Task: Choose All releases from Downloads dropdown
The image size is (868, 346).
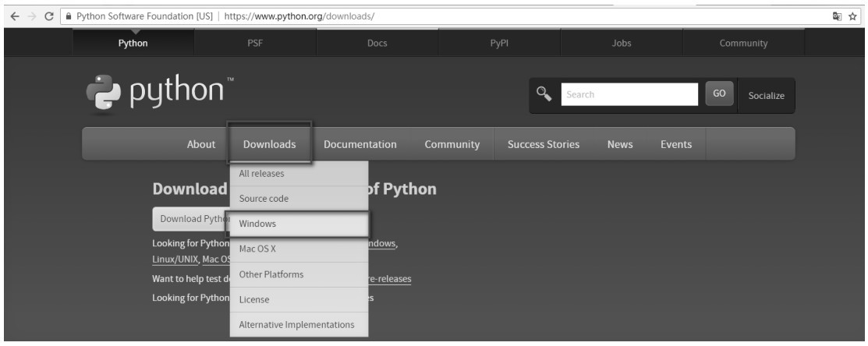Action: click(299, 174)
